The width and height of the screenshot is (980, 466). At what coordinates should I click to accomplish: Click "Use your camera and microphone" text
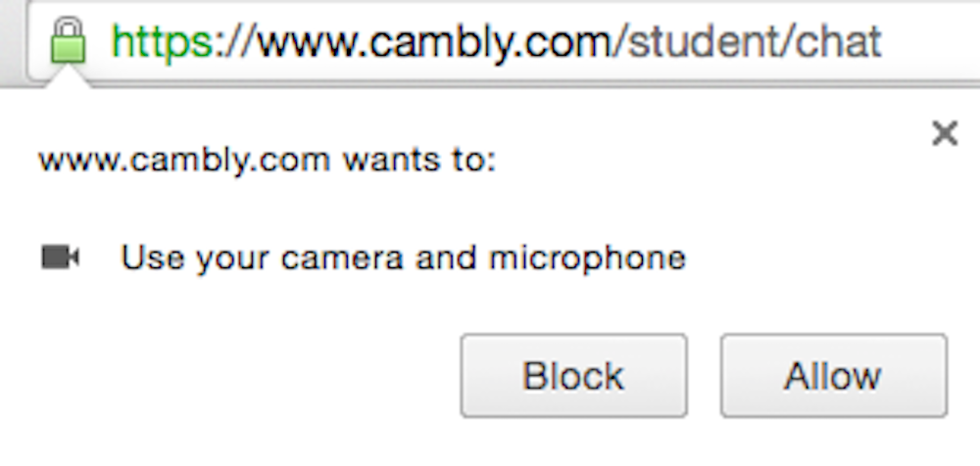pos(403,258)
